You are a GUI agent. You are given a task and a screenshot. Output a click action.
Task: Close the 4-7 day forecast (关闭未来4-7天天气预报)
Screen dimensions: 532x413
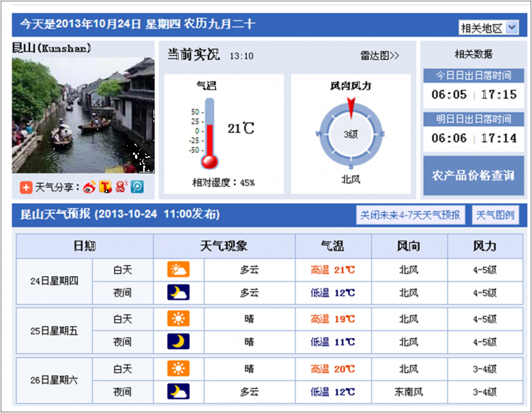410,215
